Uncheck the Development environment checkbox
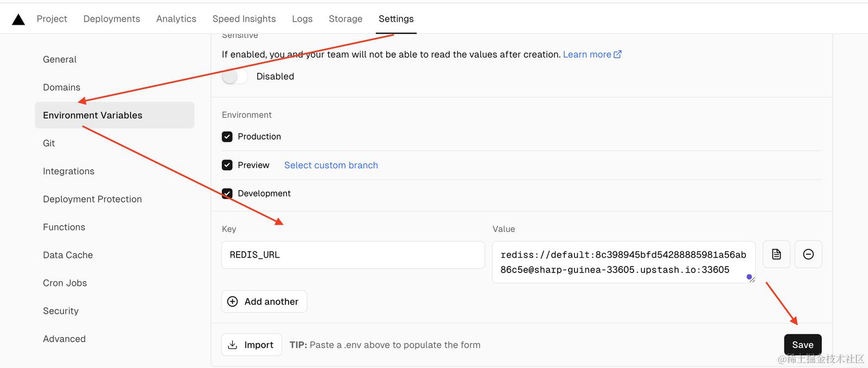 pyautogui.click(x=227, y=193)
